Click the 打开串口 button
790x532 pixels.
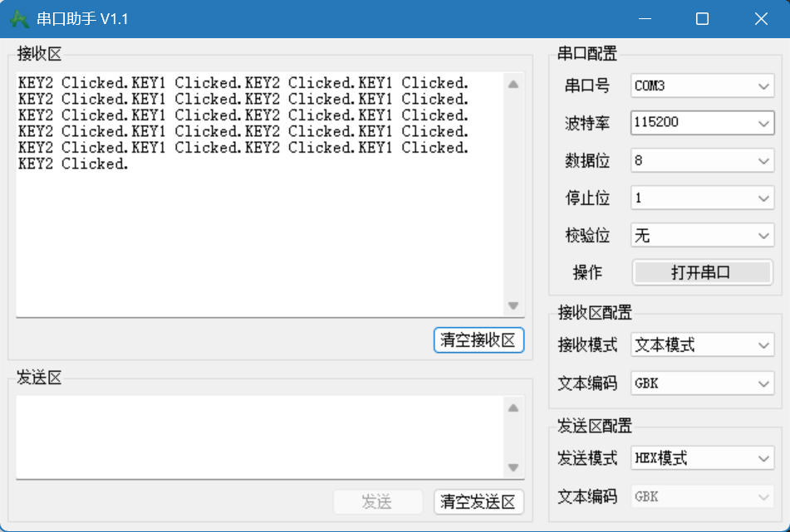point(702,273)
